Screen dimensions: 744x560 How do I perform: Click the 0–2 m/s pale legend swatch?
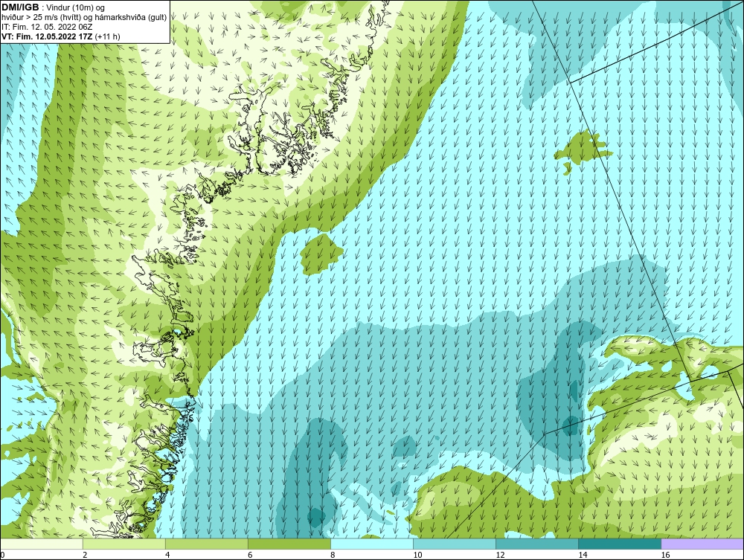coord(42,544)
